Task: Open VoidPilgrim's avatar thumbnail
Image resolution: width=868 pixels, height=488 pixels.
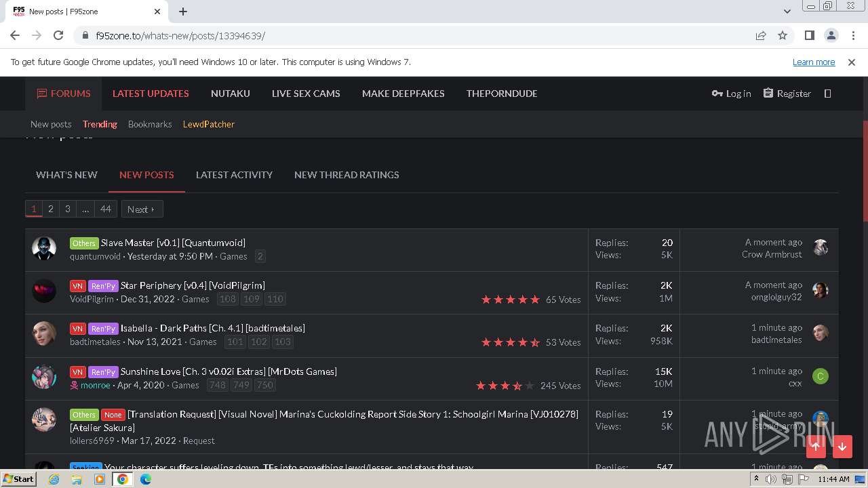Action: pos(44,291)
